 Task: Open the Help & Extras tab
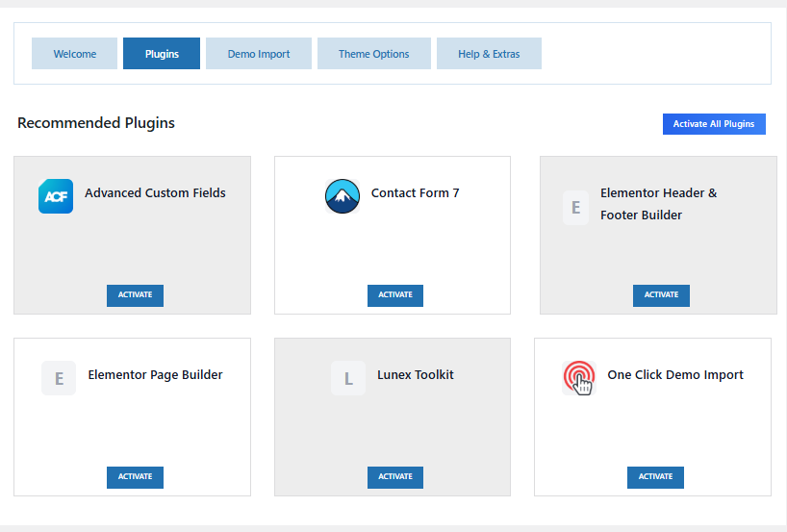pos(489,54)
